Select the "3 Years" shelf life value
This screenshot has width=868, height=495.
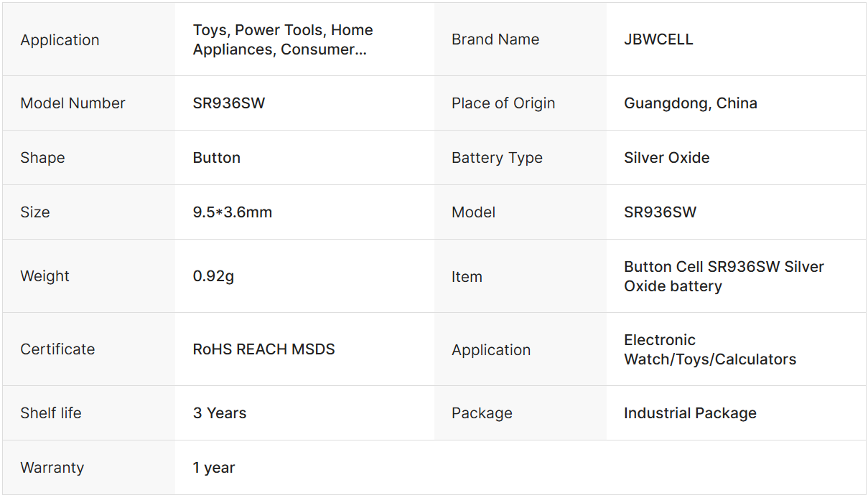[219, 413]
